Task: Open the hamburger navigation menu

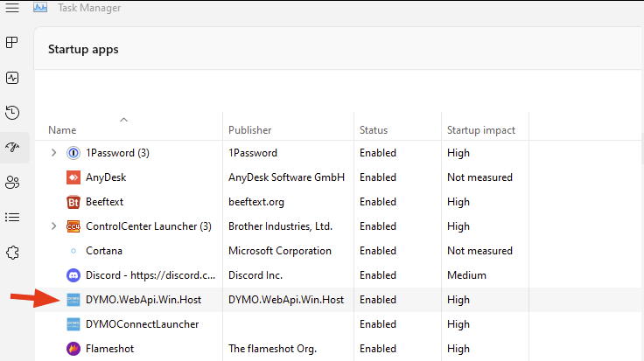Action: pyautogui.click(x=12, y=8)
